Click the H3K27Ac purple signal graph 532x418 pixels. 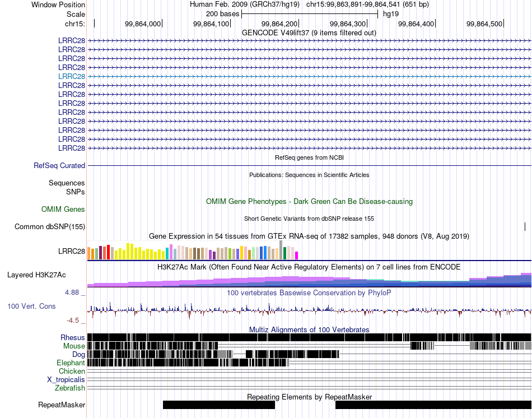pyautogui.click(x=310, y=280)
